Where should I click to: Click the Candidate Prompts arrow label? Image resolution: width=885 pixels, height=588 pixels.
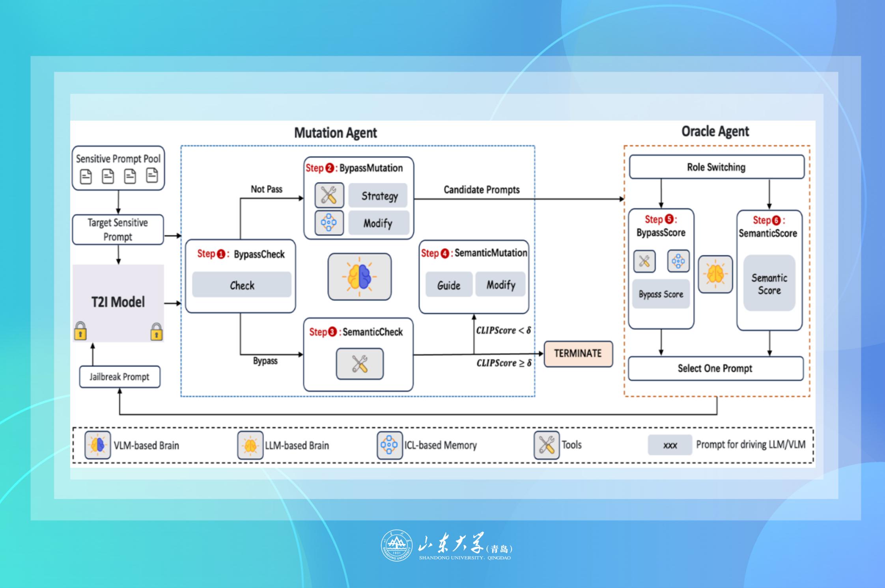(x=482, y=190)
